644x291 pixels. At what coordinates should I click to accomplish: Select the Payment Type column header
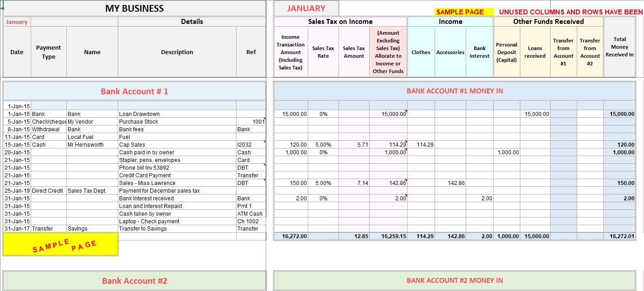(x=49, y=52)
